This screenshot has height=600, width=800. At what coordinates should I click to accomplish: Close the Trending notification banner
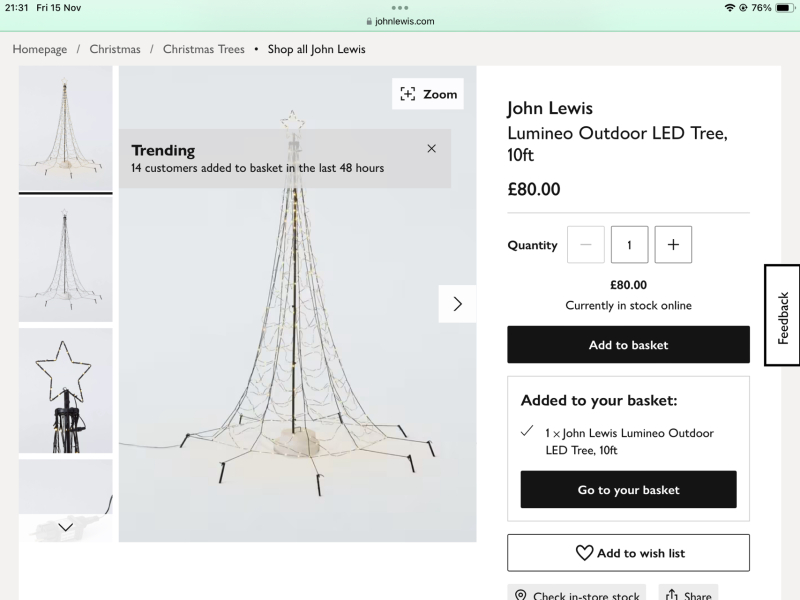point(431,149)
